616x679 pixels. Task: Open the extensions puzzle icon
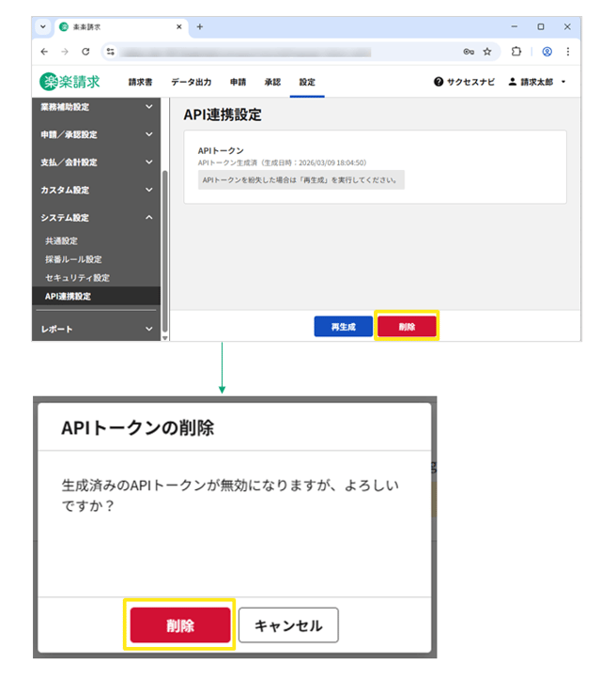(x=516, y=52)
